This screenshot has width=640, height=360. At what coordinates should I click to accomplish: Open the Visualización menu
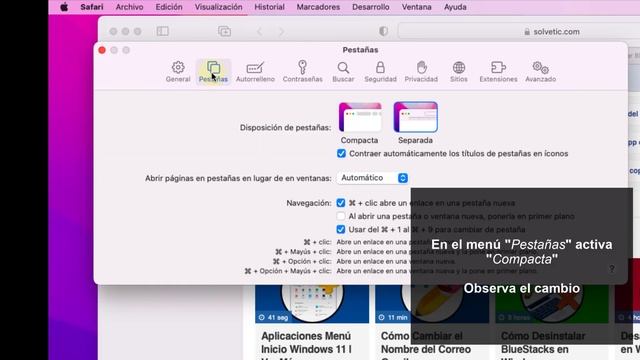(218, 7)
